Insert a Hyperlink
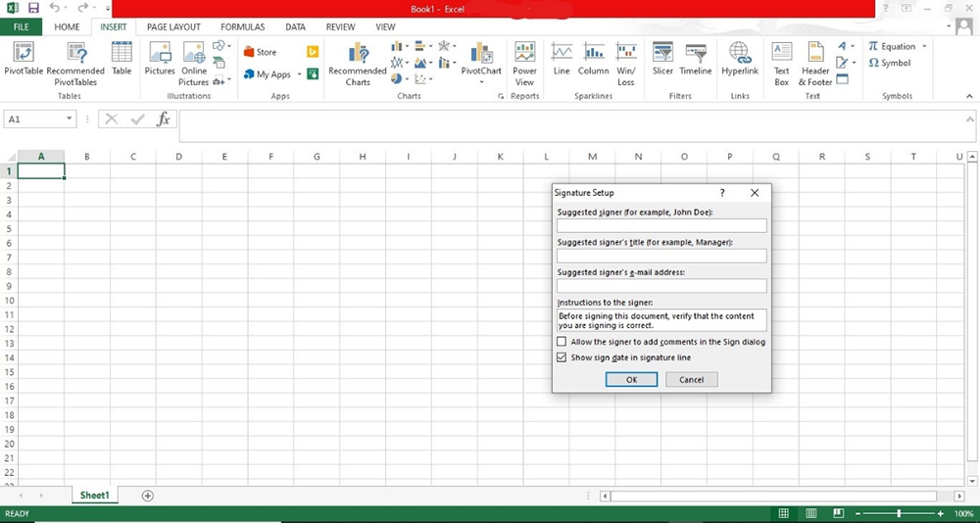980x523 pixels. click(x=740, y=57)
